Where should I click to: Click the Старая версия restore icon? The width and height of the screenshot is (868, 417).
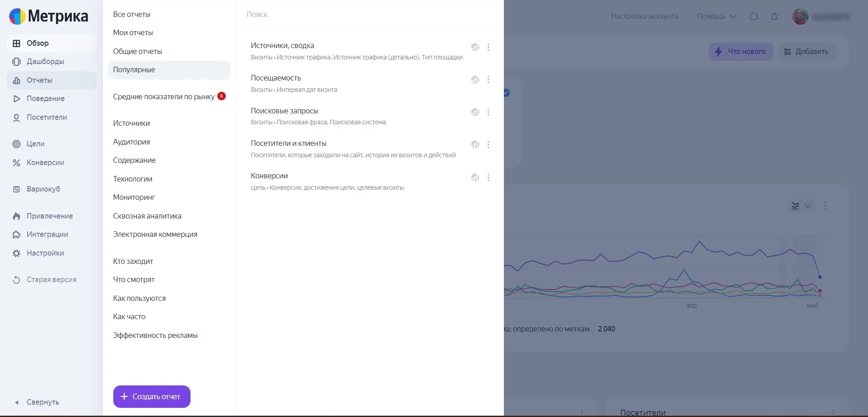(16, 280)
